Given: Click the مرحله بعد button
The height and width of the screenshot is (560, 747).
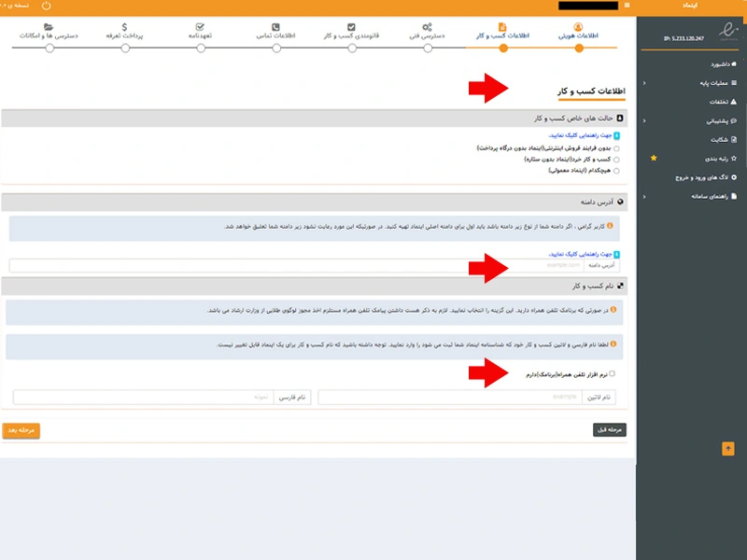Looking at the screenshot, I should tap(21, 430).
